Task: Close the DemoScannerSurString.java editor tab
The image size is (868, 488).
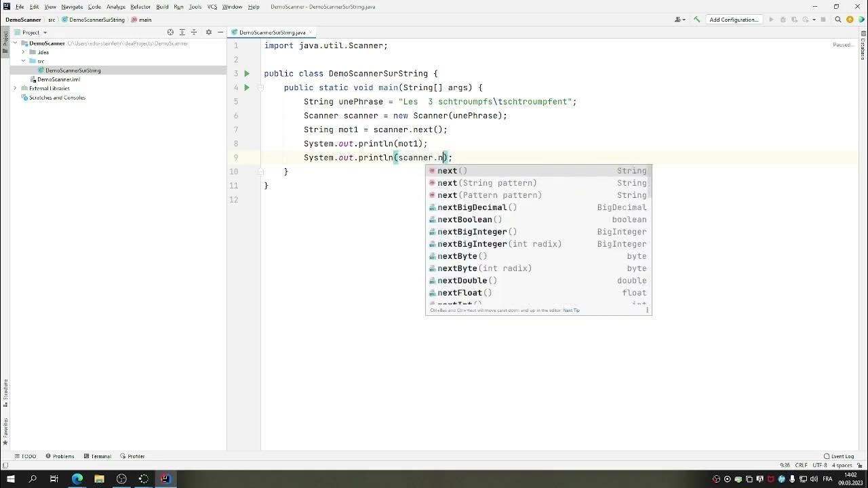Action: tap(312, 33)
